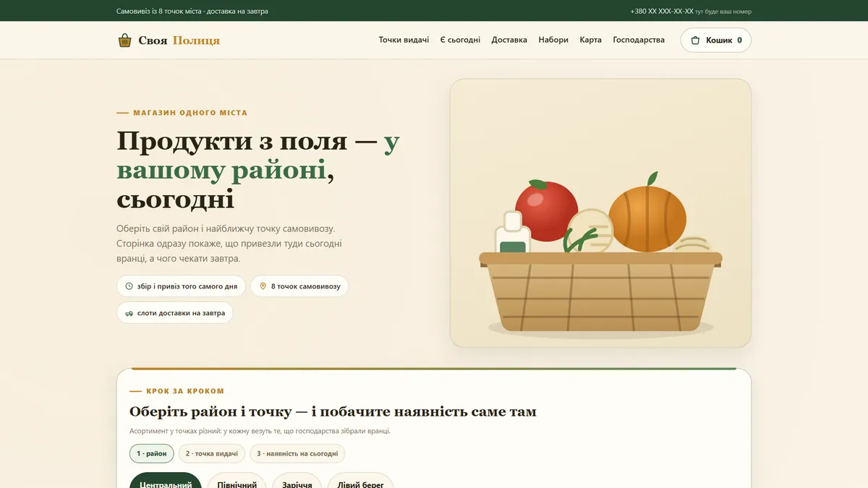Open the Карта menu item

pyautogui.click(x=590, y=40)
